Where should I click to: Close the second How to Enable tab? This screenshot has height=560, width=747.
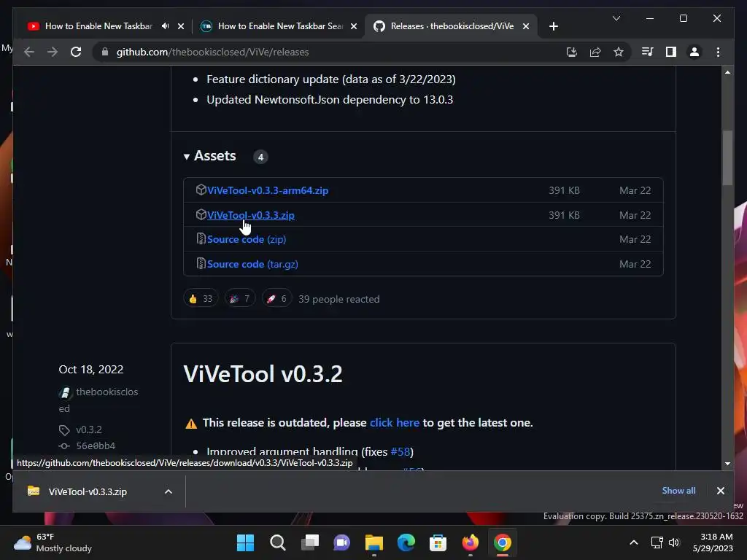(x=354, y=26)
